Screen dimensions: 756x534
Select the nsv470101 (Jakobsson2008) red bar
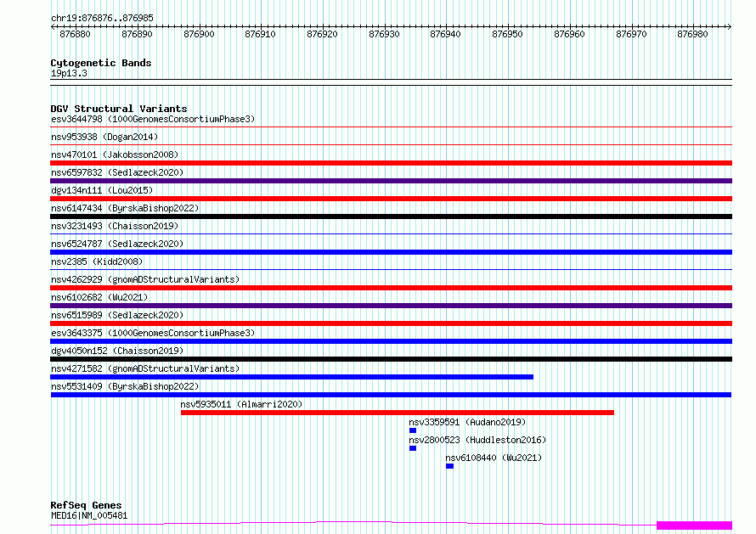click(391, 163)
